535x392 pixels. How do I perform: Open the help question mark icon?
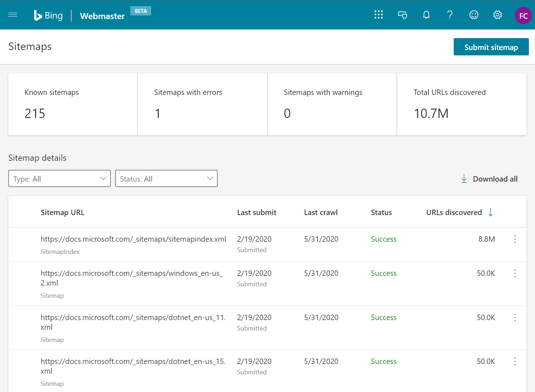pyautogui.click(x=450, y=15)
